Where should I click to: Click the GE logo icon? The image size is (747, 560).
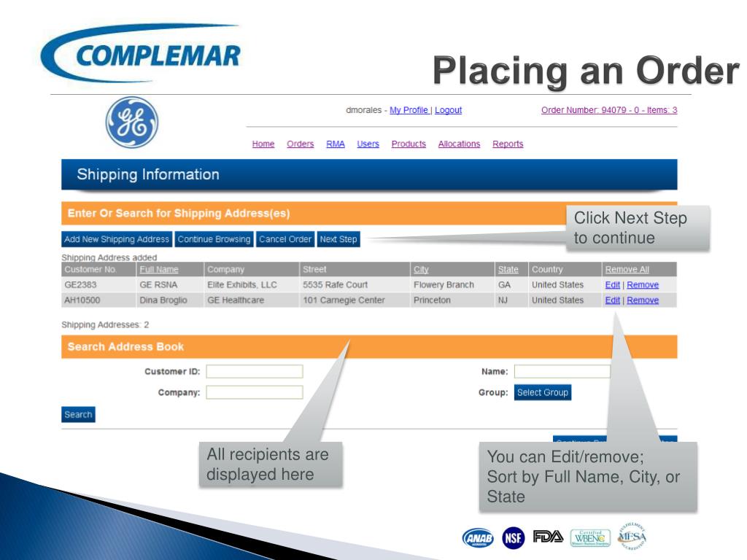coord(132,122)
